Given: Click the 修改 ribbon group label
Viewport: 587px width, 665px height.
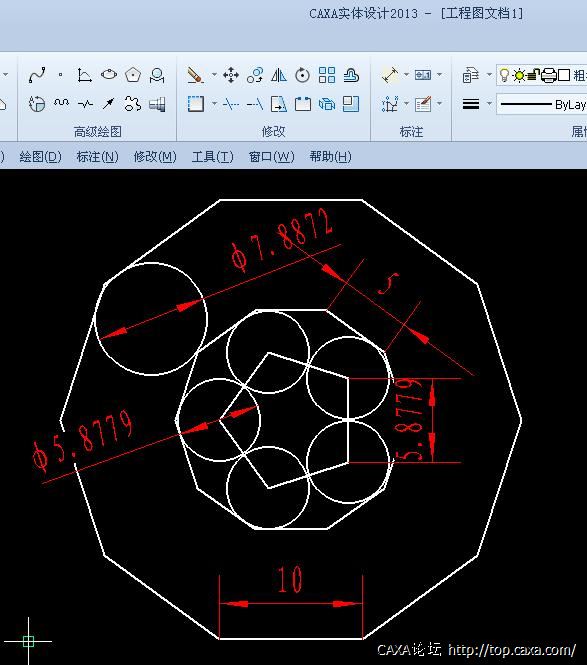Looking at the screenshot, I should [x=274, y=132].
